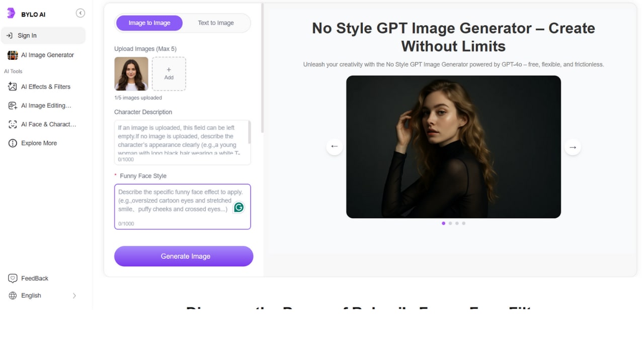This screenshot has height=362, width=644.
Task: Select the second carousel dot indicator
Action: [x=450, y=223]
